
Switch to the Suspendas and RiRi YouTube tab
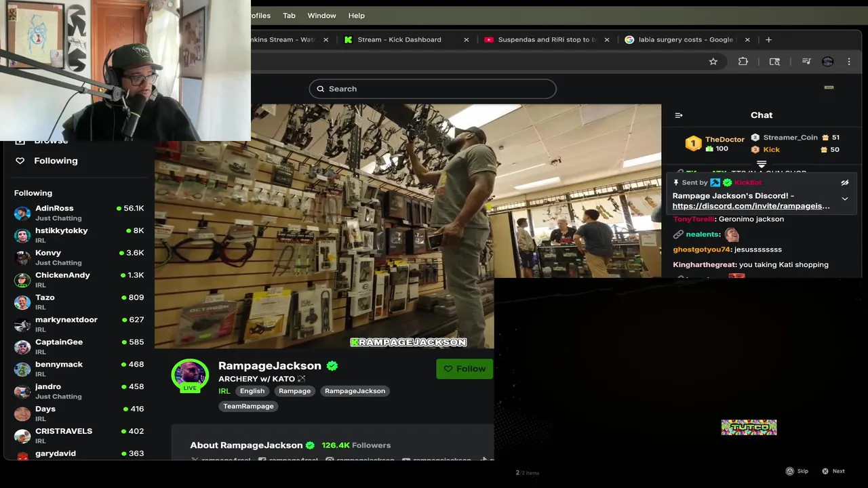[x=546, y=40]
